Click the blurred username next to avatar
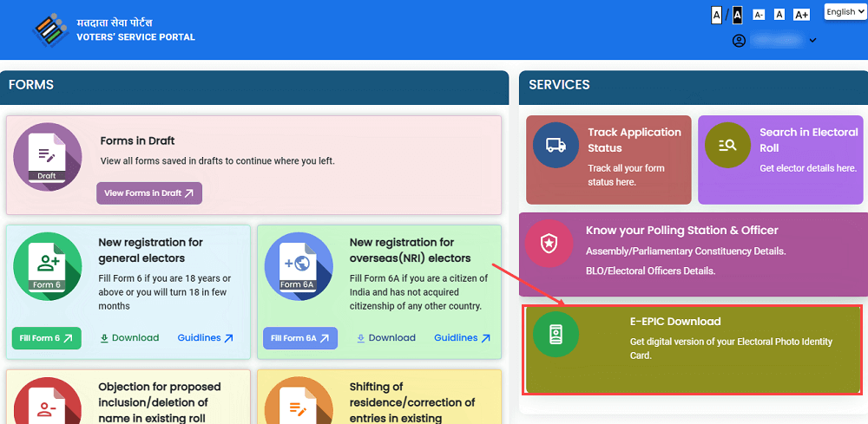The height and width of the screenshot is (424, 868). pyautogui.click(x=777, y=41)
